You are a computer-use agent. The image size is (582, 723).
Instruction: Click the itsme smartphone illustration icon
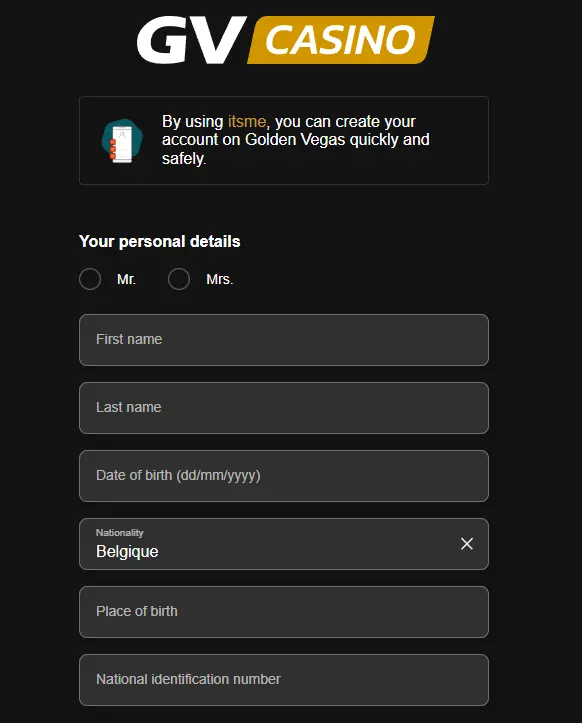pyautogui.click(x=122, y=141)
